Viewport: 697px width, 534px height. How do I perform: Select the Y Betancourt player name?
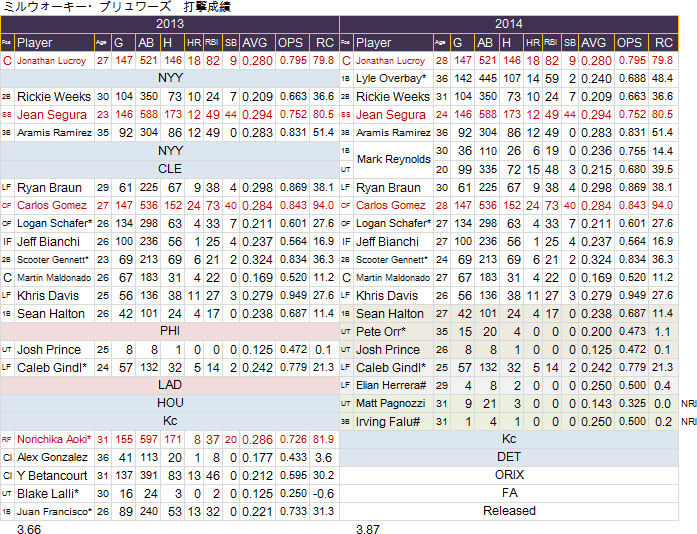[x=52, y=475]
